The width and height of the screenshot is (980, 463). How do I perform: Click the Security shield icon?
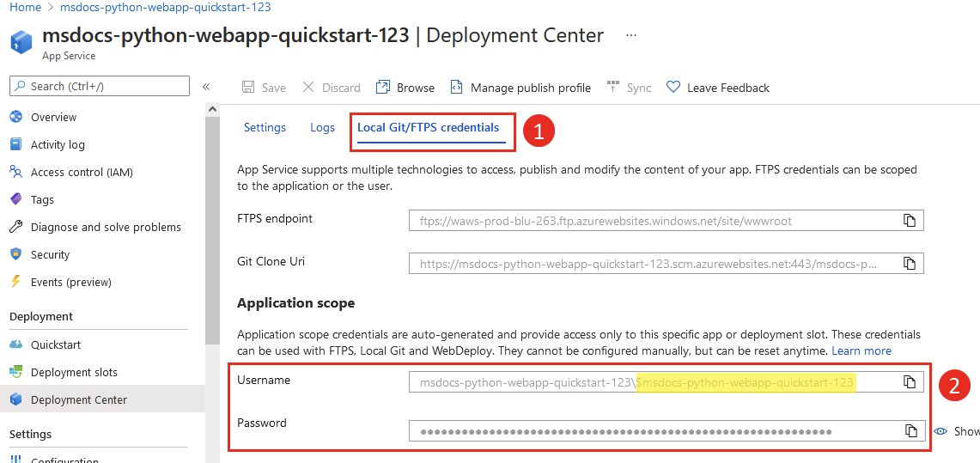[16, 254]
